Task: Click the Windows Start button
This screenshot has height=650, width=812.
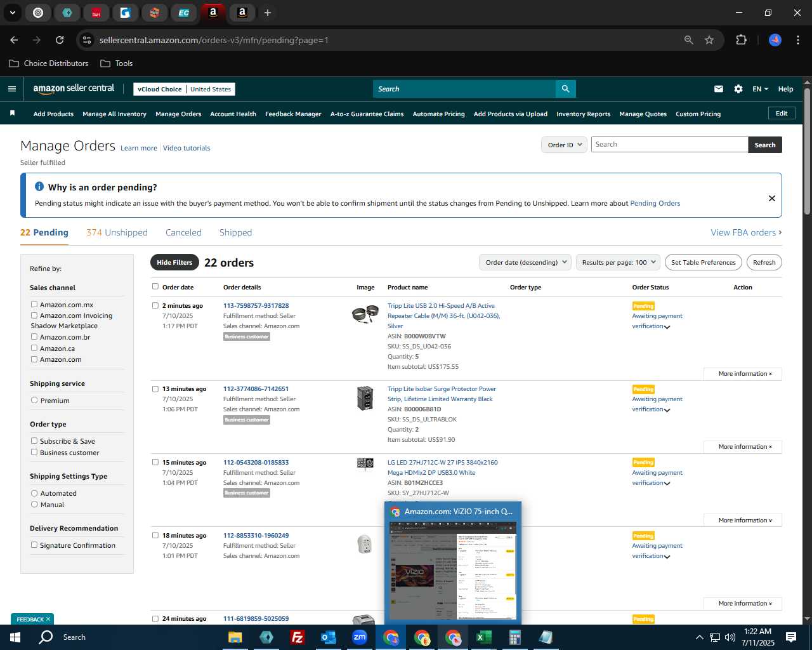Action: pos(15,637)
